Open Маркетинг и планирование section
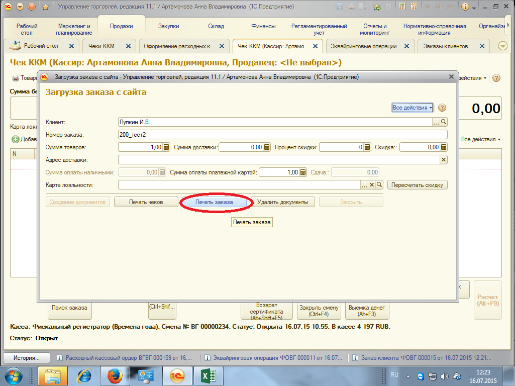 (x=74, y=29)
